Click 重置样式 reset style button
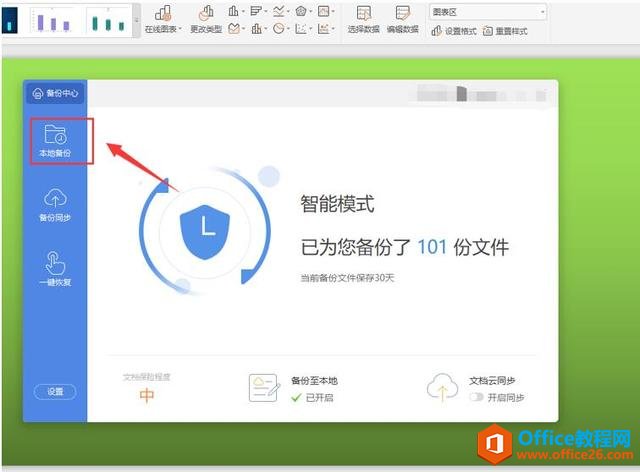The width and height of the screenshot is (640, 472). [505, 31]
